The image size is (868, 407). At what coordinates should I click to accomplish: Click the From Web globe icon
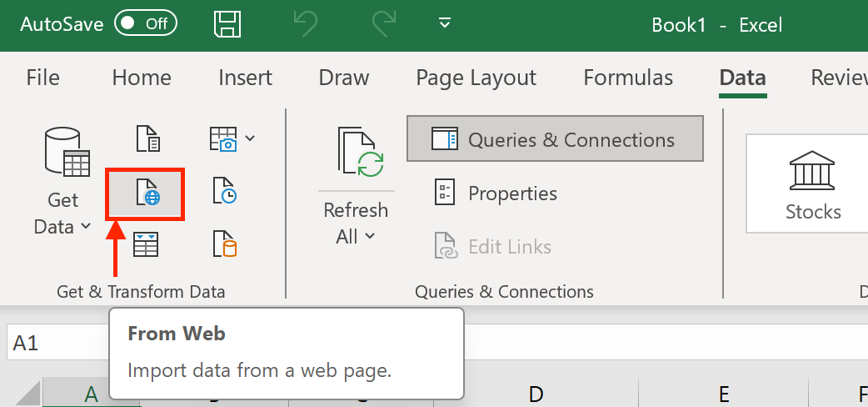click(145, 194)
